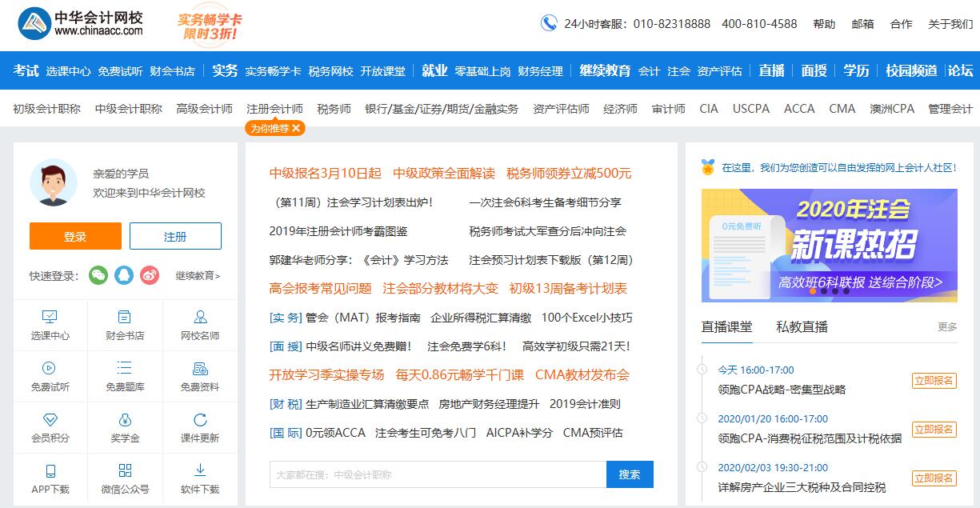Close the 为你推荐 tag
The image size is (980, 508).
pyautogui.click(x=296, y=128)
